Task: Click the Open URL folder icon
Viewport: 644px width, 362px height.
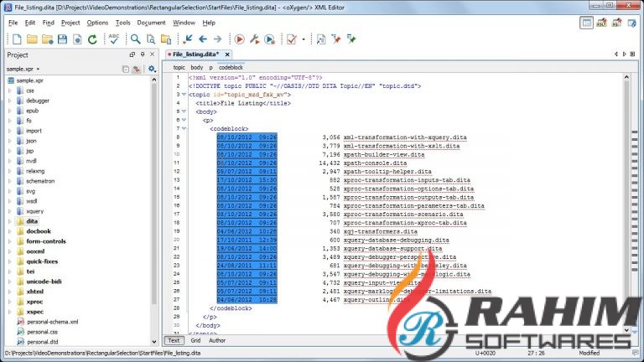Action: [x=47, y=39]
